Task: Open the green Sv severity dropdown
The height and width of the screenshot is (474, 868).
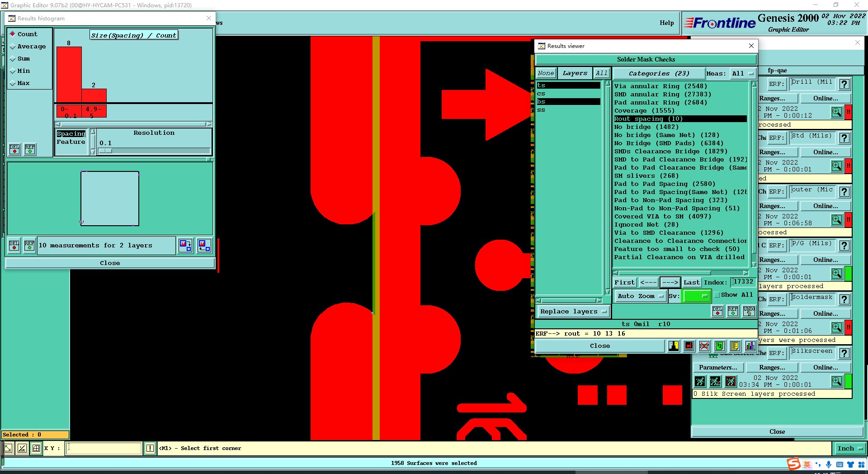Action: tap(697, 296)
